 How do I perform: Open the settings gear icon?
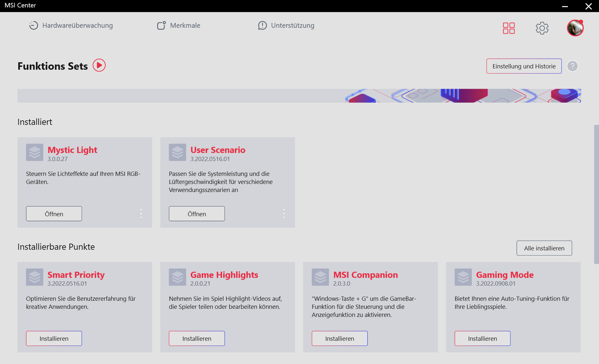point(542,28)
